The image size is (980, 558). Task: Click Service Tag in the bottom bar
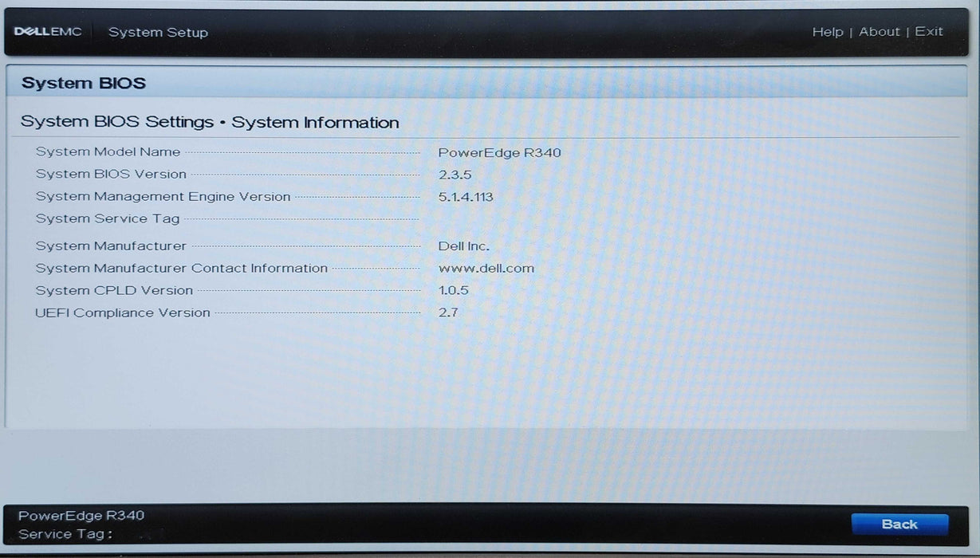(65, 534)
